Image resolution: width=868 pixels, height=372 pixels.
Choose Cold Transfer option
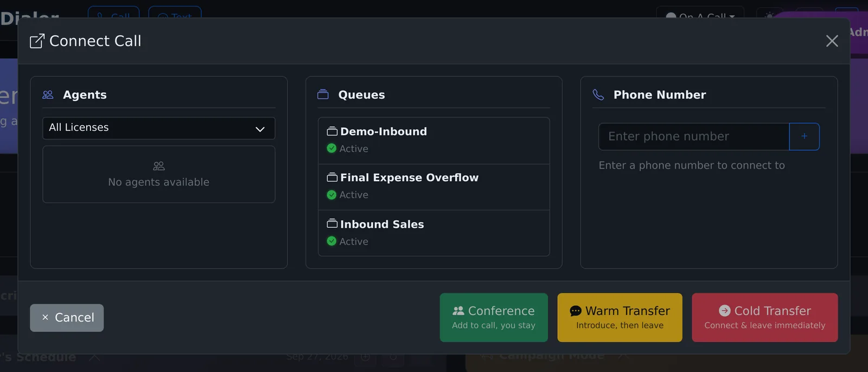coord(765,318)
